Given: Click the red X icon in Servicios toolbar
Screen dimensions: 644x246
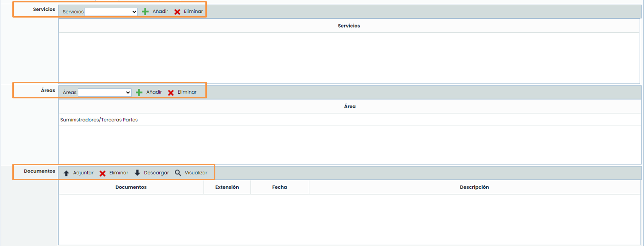Looking at the screenshot, I should (x=177, y=12).
